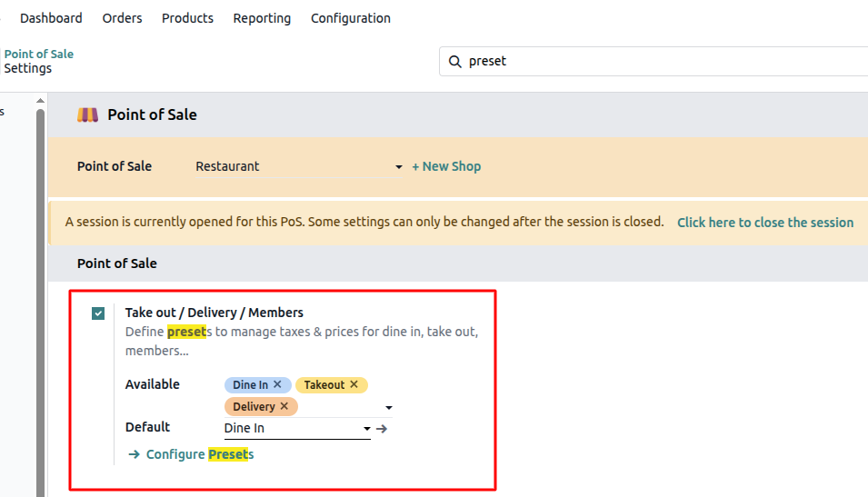Click the Configure Presets arrow icon
The image size is (868, 497).
coord(134,454)
